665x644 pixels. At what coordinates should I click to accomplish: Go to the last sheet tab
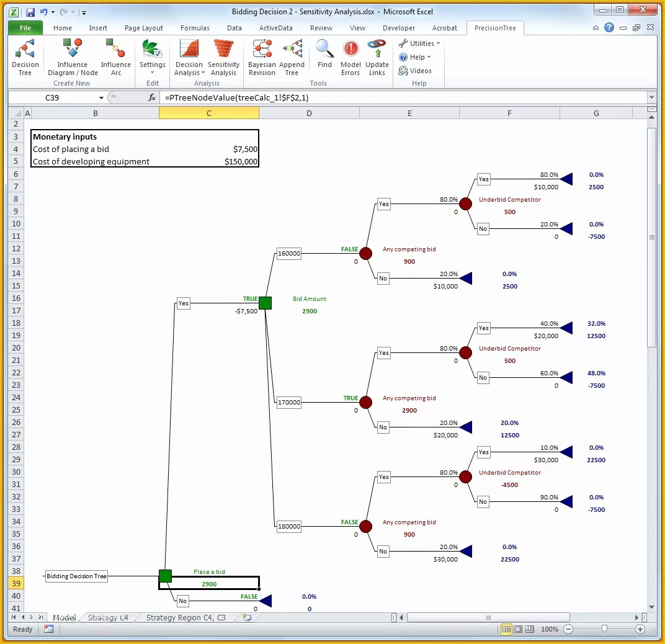[41, 618]
